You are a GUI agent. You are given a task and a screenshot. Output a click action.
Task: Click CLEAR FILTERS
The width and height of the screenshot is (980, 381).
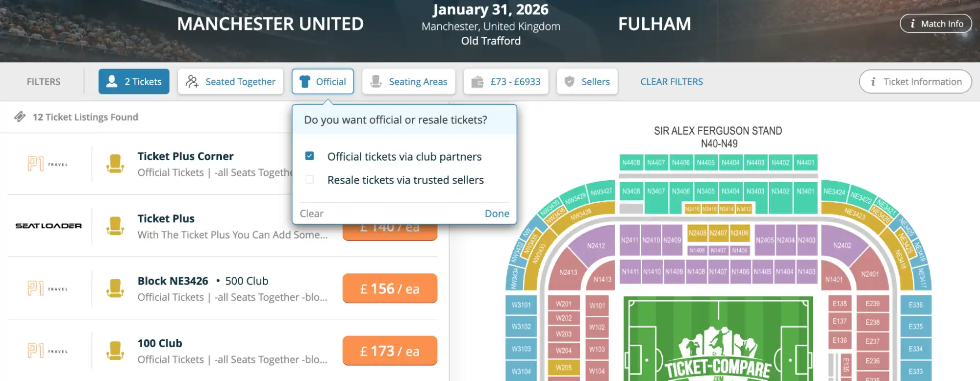pyautogui.click(x=672, y=81)
